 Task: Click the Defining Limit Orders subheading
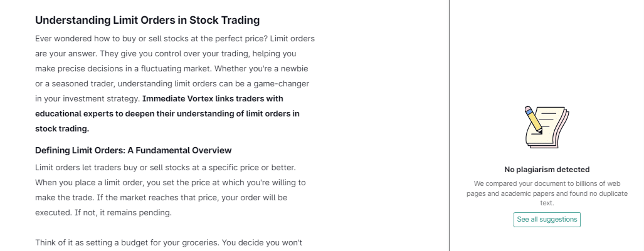[133, 150]
